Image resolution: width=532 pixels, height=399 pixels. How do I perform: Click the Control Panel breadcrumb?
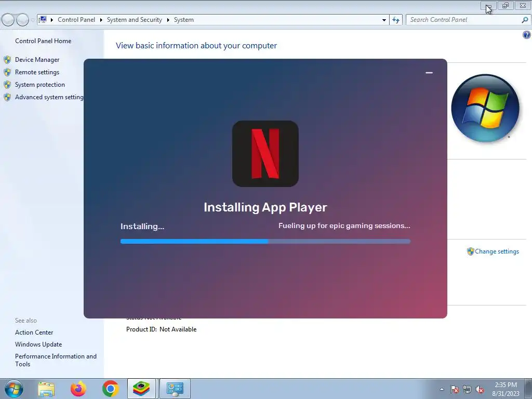click(76, 20)
